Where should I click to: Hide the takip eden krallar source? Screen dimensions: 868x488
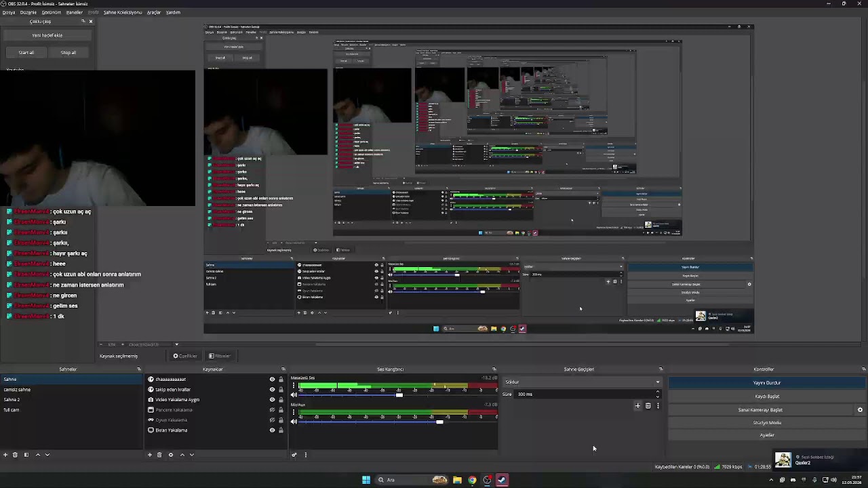(272, 390)
